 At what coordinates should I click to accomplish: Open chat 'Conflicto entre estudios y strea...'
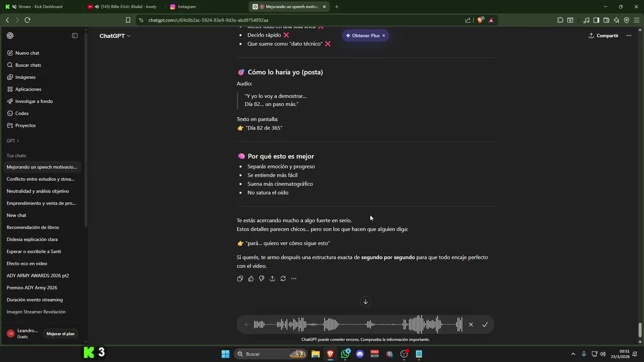pos(42,179)
